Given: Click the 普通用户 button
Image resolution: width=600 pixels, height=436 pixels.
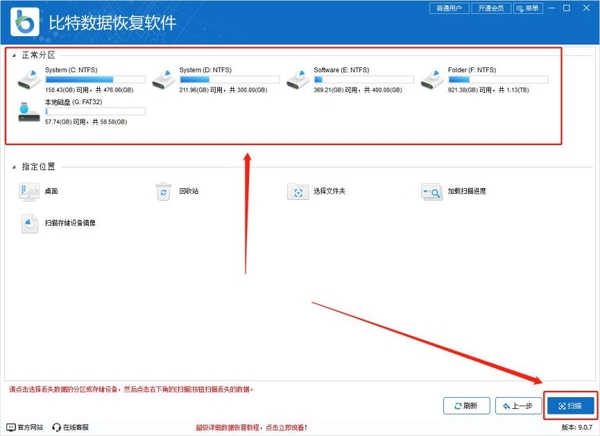Looking at the screenshot, I should (449, 8).
